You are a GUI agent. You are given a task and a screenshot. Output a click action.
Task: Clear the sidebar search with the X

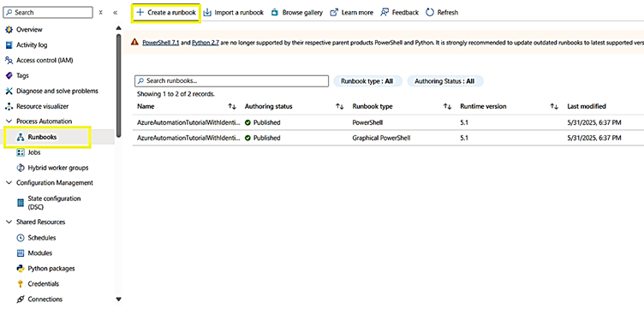click(101, 13)
